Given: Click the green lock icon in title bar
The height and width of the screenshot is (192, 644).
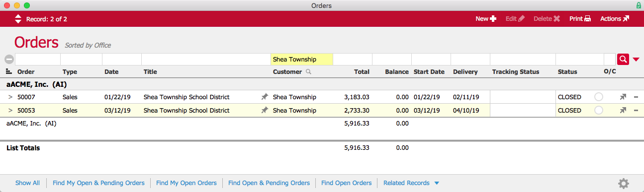Looking at the screenshot, I should [639, 5].
